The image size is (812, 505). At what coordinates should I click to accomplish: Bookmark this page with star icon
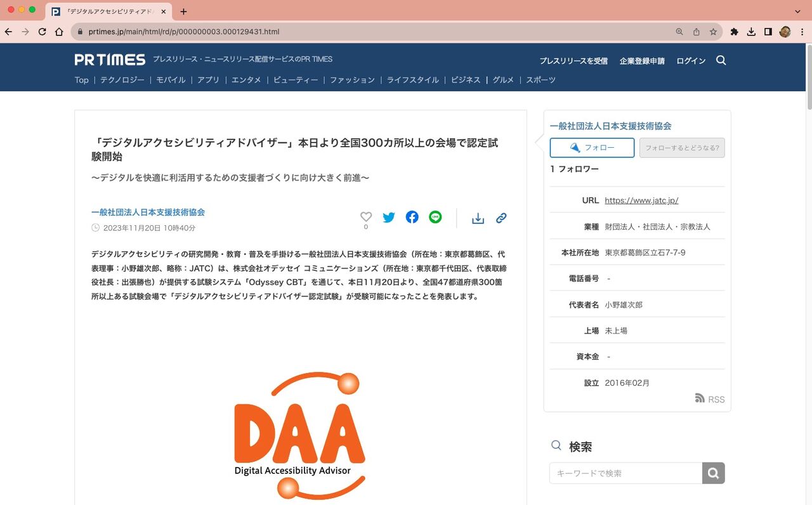pos(713,32)
